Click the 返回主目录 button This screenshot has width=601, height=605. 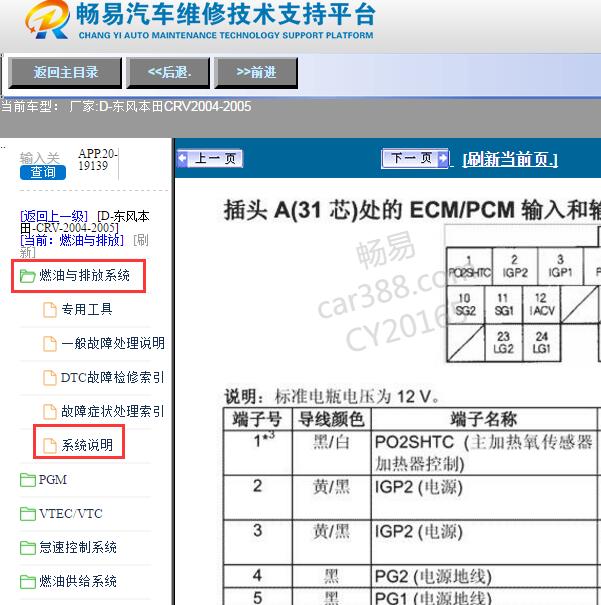tap(65, 73)
